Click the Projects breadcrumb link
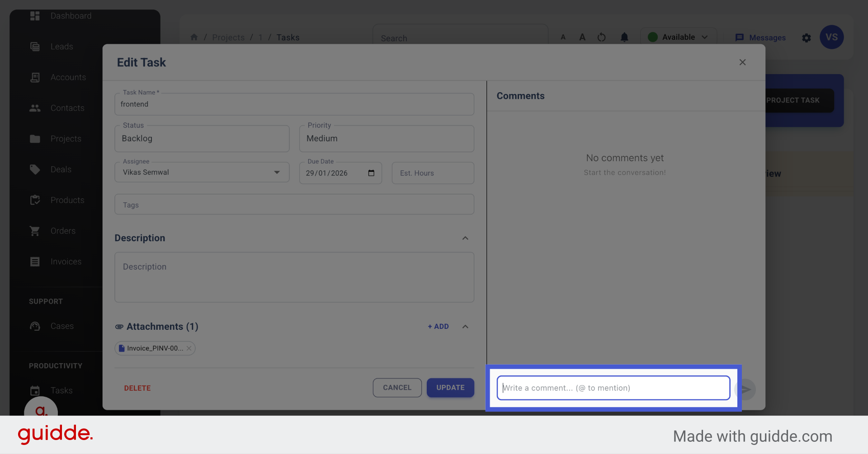 (228, 37)
